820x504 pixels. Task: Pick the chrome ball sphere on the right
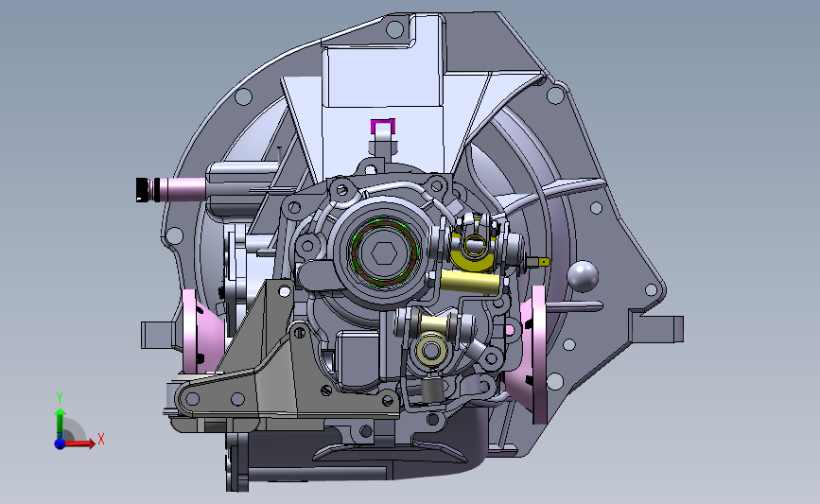582,276
